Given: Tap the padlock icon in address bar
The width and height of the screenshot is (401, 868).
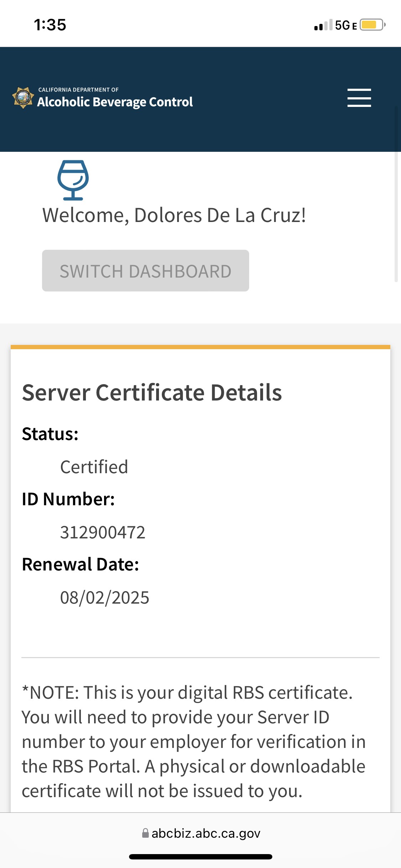Looking at the screenshot, I should pos(145,833).
